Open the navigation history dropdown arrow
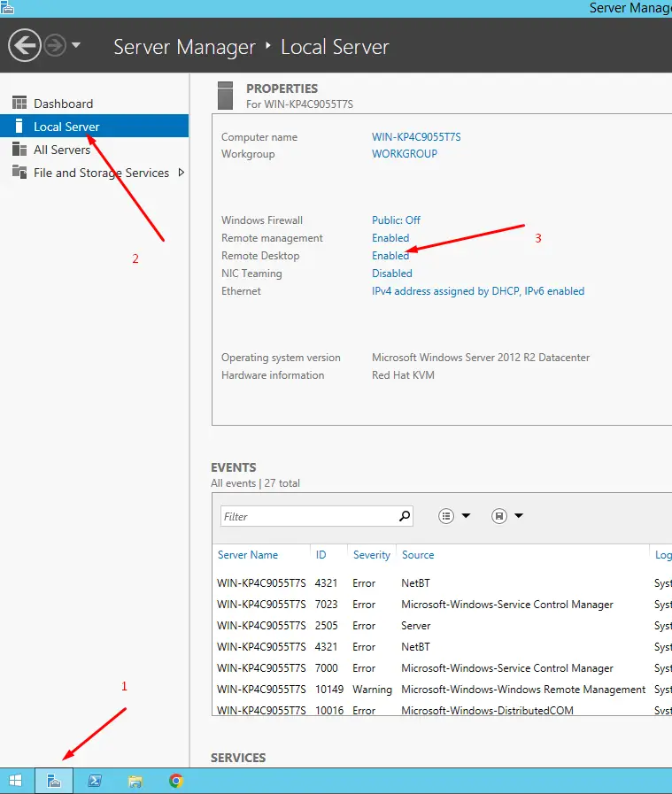 (76, 45)
